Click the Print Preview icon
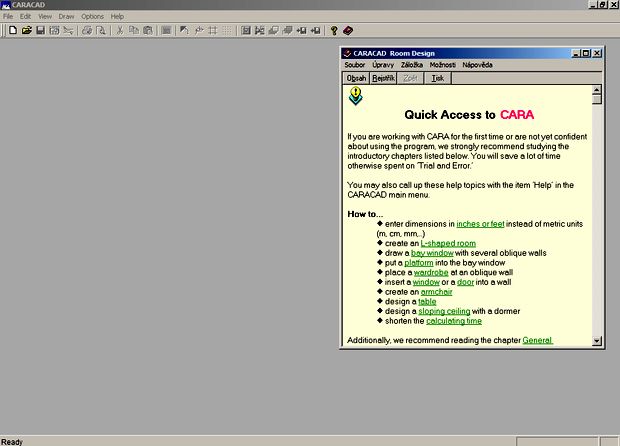The height and width of the screenshot is (446, 620). (x=101, y=30)
